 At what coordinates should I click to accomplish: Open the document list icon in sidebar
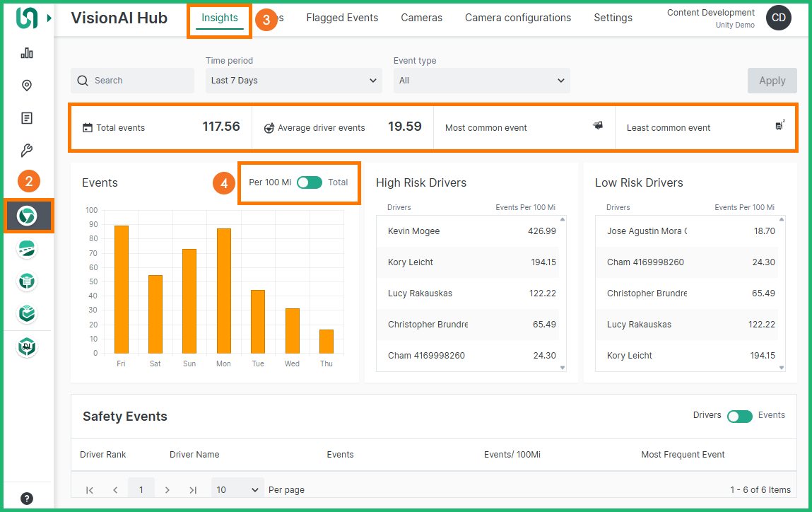(27, 117)
